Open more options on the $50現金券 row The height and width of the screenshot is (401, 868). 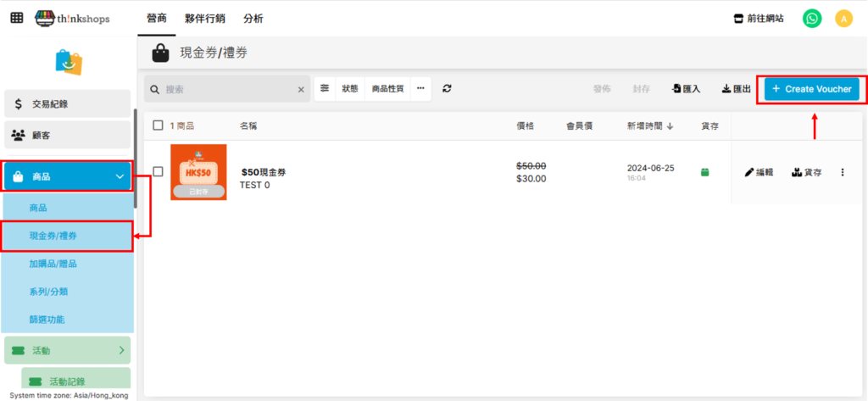click(842, 172)
